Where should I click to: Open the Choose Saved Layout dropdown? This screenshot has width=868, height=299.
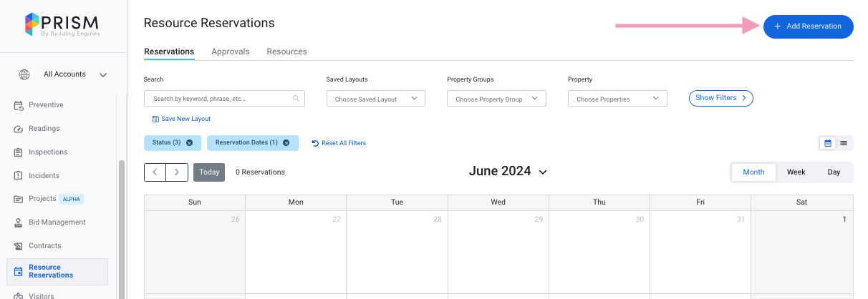375,99
